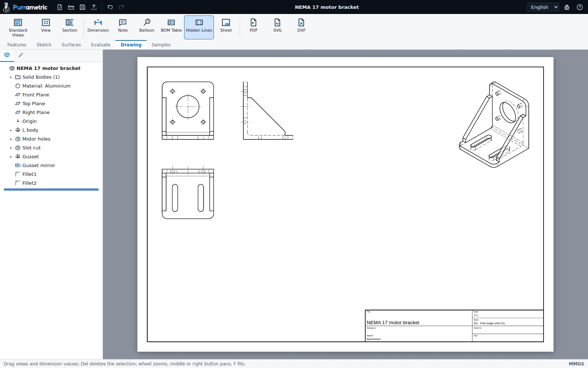The height and width of the screenshot is (368, 588).
Task: Show the model tree panel tab
Action: (7, 55)
